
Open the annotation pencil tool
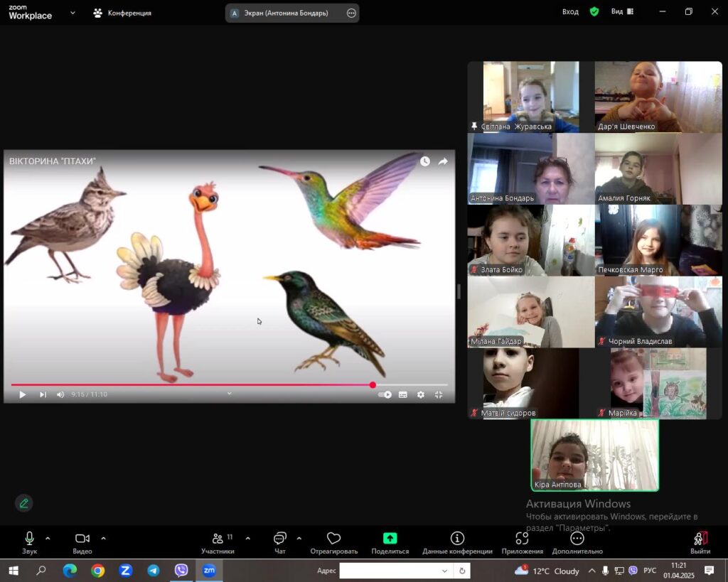pos(24,502)
